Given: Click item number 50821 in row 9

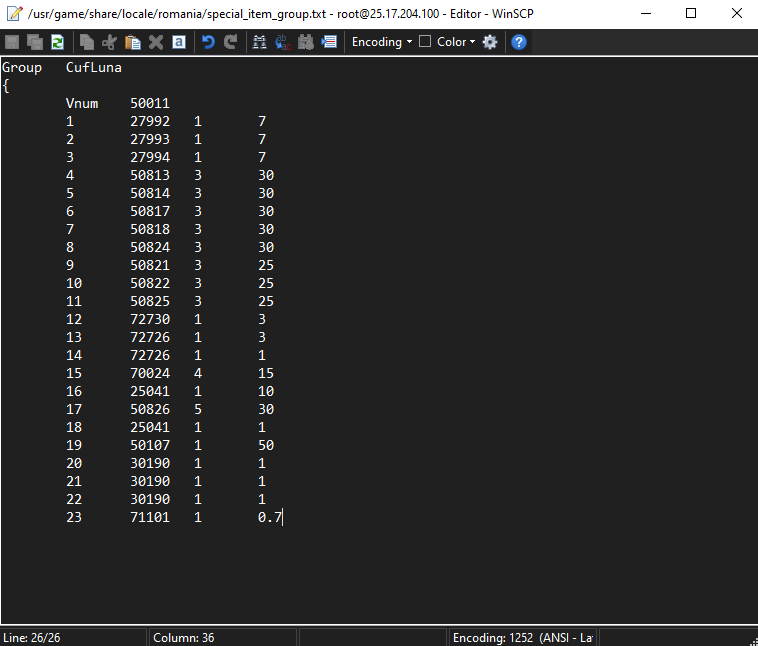Looking at the screenshot, I should (x=150, y=265).
